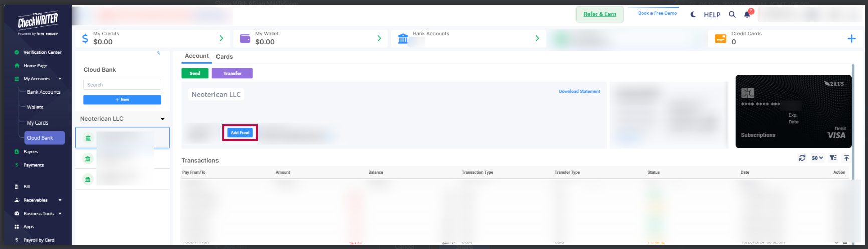Click the Refer & Earn button
The width and height of the screenshot is (868, 249).
[600, 14]
